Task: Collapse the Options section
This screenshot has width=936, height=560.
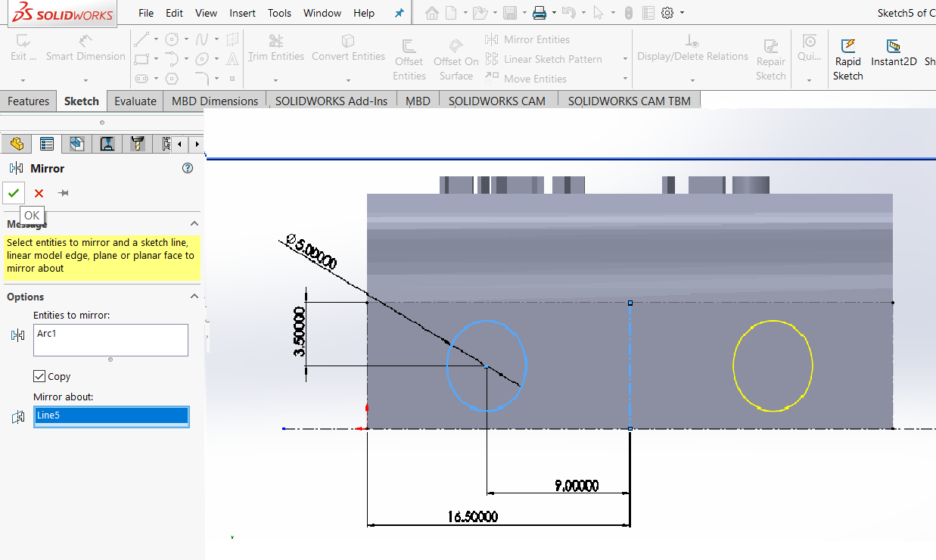Action: [194, 297]
